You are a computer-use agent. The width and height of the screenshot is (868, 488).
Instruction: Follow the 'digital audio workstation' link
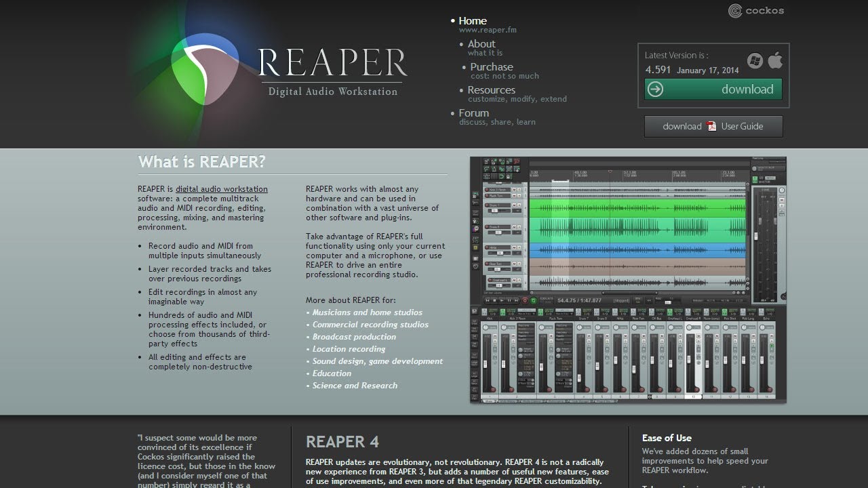click(x=222, y=189)
